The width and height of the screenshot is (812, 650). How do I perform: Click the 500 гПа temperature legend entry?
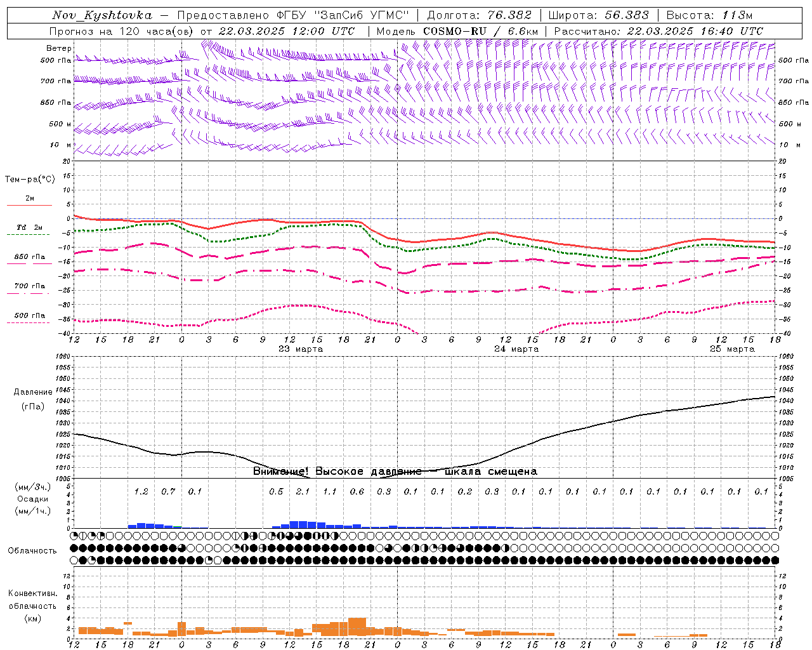pyautogui.click(x=30, y=315)
